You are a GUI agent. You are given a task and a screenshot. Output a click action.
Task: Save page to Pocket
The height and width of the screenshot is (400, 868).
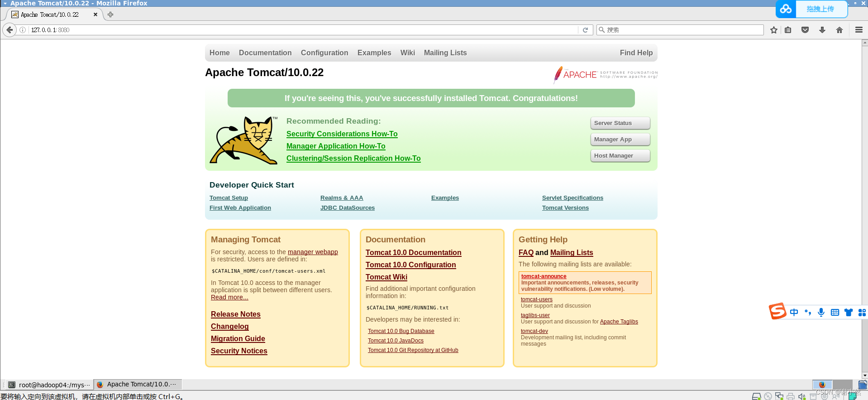click(x=805, y=30)
